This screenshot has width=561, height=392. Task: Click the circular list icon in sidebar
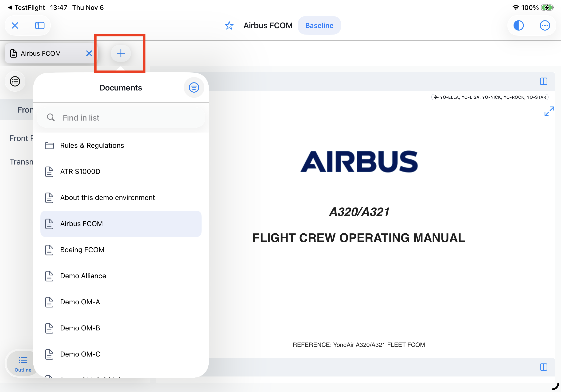pos(15,81)
